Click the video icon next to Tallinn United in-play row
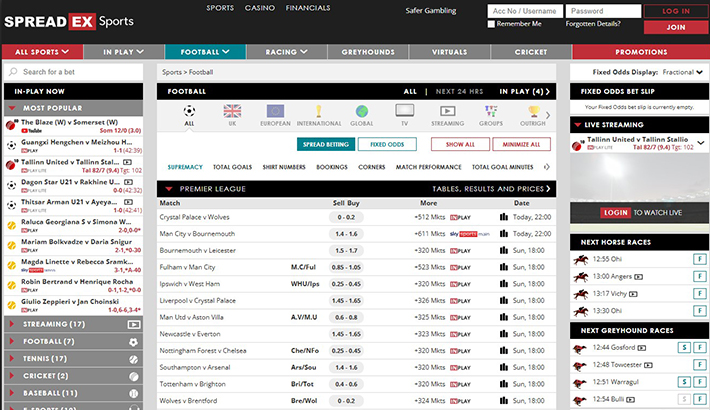 [128, 162]
